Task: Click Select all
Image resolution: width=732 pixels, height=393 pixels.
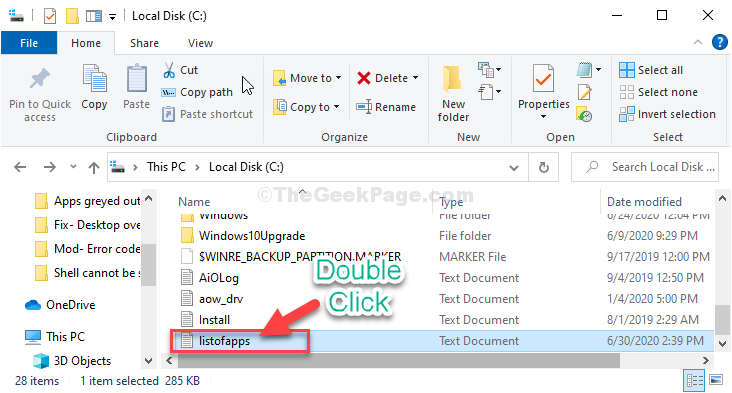Action: pyautogui.click(x=651, y=70)
